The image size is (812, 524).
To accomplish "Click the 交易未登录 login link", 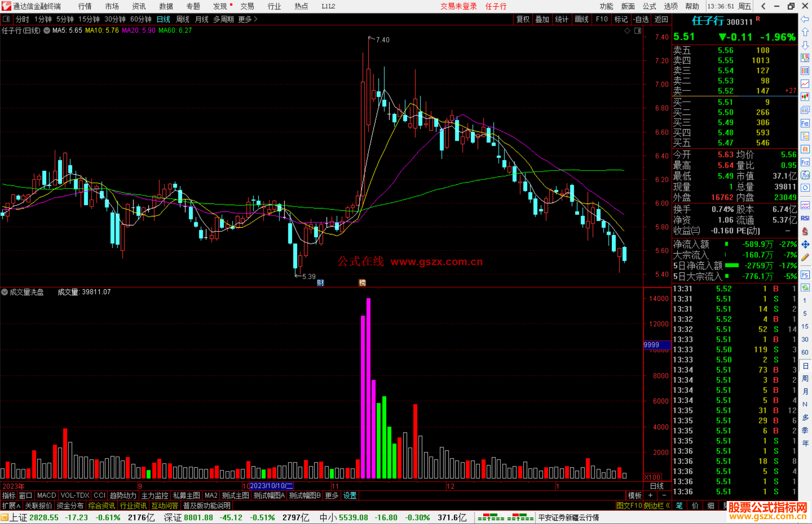I will coord(458,6).
